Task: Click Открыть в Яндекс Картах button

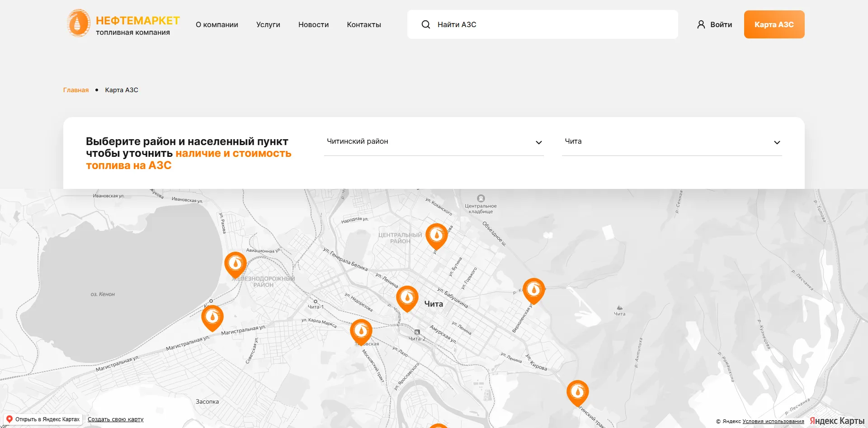Action: pyautogui.click(x=43, y=419)
